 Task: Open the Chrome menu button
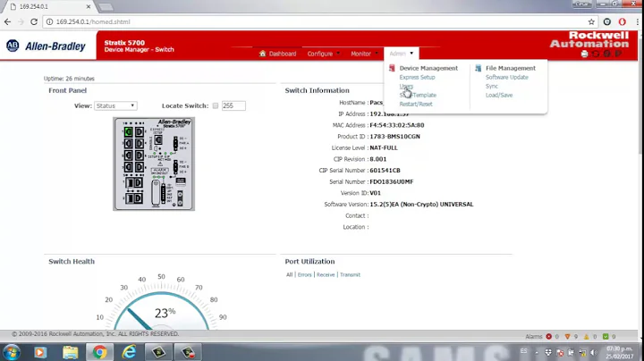637,21
